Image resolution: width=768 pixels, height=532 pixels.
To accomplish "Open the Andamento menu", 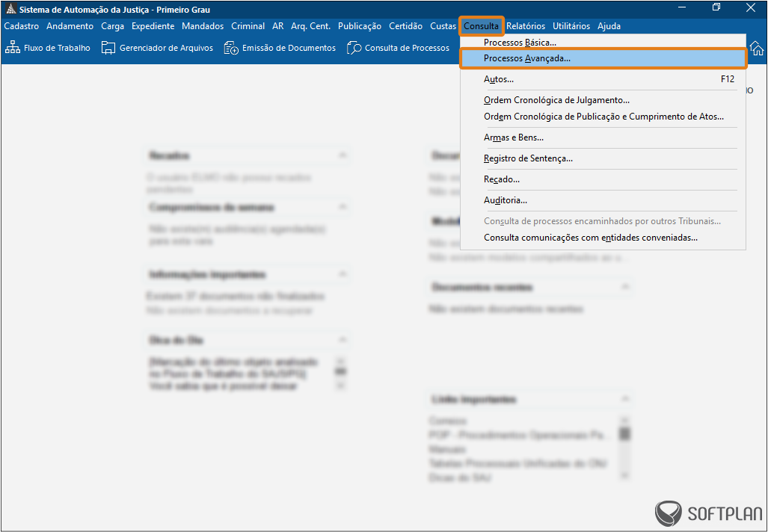I will [x=70, y=26].
